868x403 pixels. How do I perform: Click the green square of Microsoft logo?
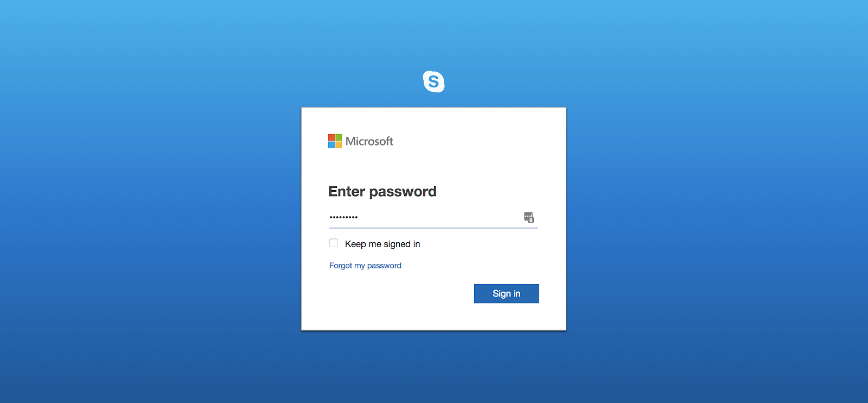[x=339, y=137]
